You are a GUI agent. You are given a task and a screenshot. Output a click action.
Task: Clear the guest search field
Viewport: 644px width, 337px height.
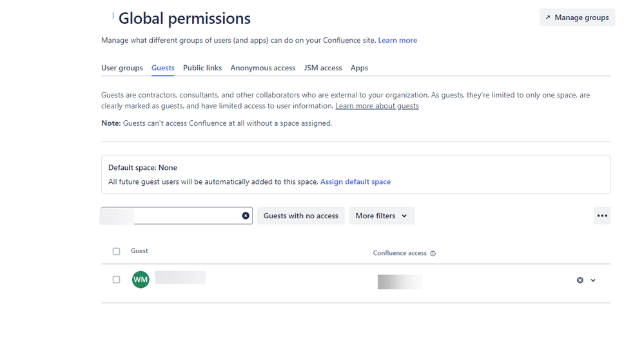(246, 216)
